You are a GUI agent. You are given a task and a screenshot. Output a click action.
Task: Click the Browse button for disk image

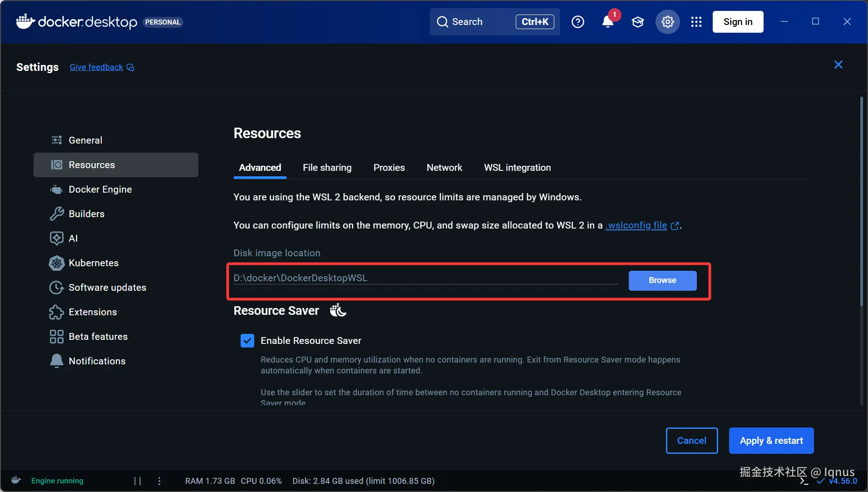point(662,281)
